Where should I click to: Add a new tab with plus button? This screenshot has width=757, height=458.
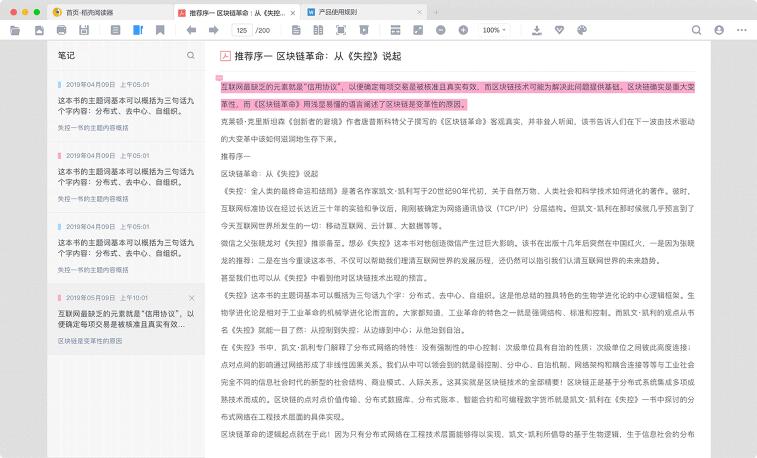[x=436, y=13]
